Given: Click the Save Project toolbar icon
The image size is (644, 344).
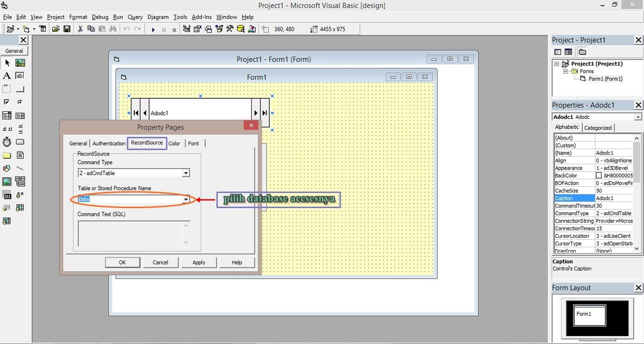Looking at the screenshot, I should (67, 29).
